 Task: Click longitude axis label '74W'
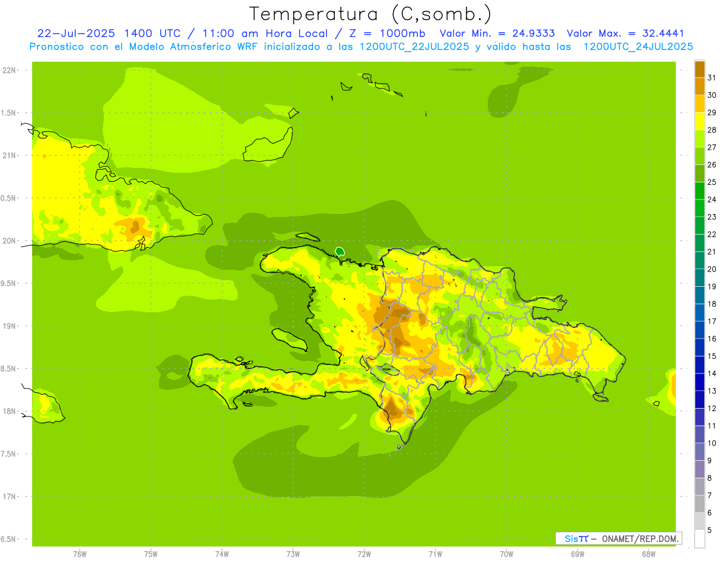coord(221,554)
